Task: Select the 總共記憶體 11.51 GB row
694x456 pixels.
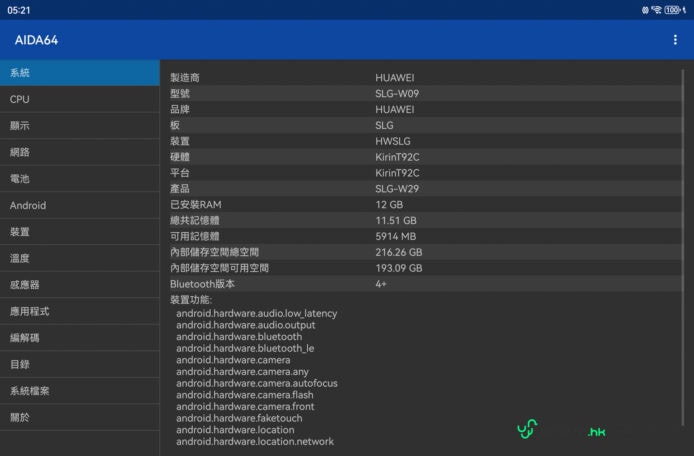Action: 425,220
